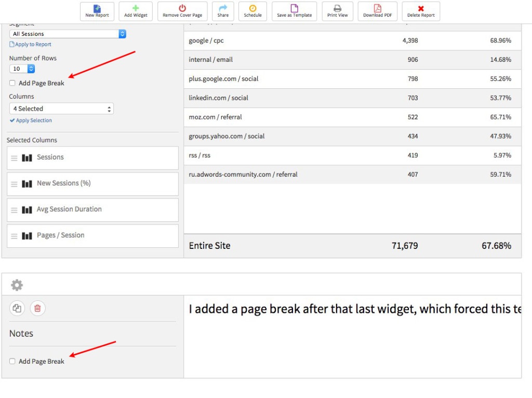Change Number of Rows dropdown
The width and height of the screenshot is (532, 398).
point(22,68)
